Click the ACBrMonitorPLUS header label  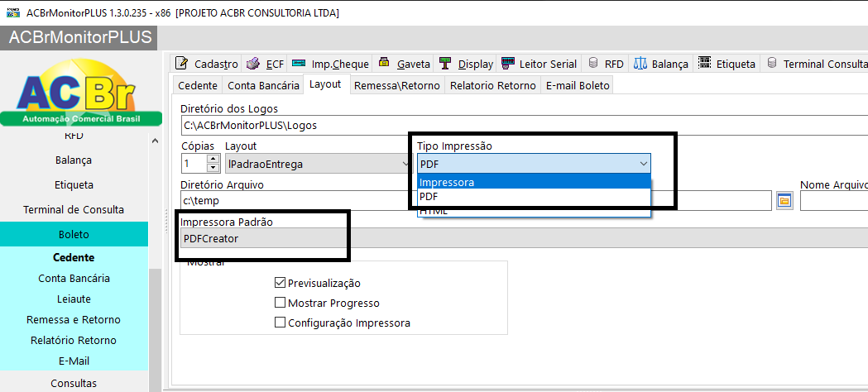coord(80,37)
